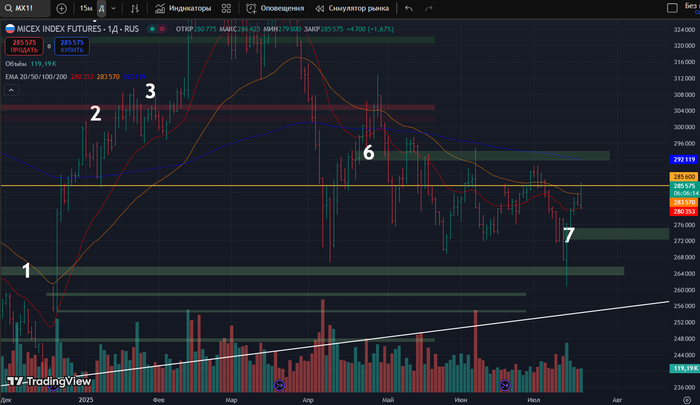Open the chart type candles selector
This screenshot has width=700, height=405.
coord(136,7)
